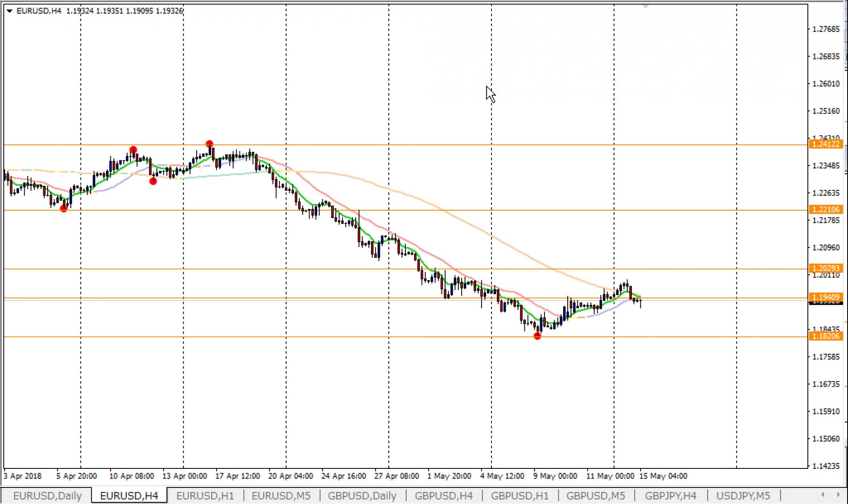This screenshot has width=848, height=504.
Task: Click the 11 May 00:00 time label
Action: [x=610, y=476]
